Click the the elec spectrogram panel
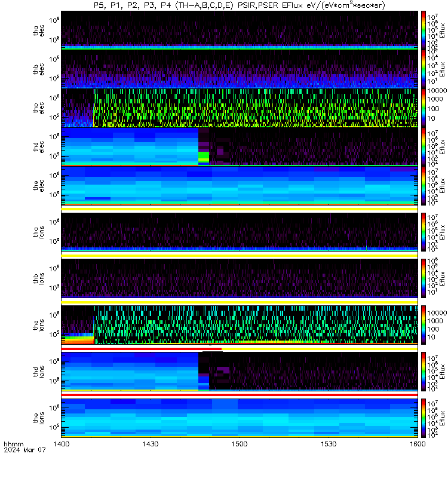Image resolution: width=448 pixels, height=478 pixels. 240,185
